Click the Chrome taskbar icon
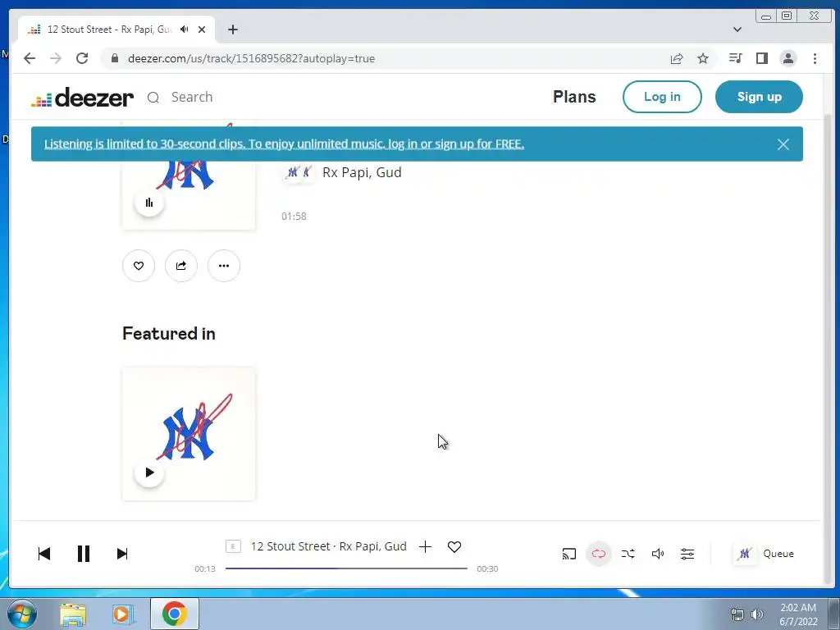This screenshot has height=630, width=840. point(175,614)
